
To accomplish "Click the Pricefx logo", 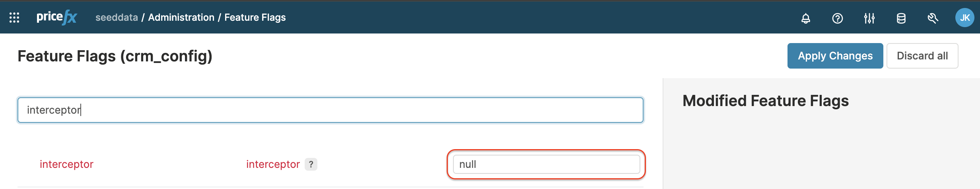I will 56,18.
